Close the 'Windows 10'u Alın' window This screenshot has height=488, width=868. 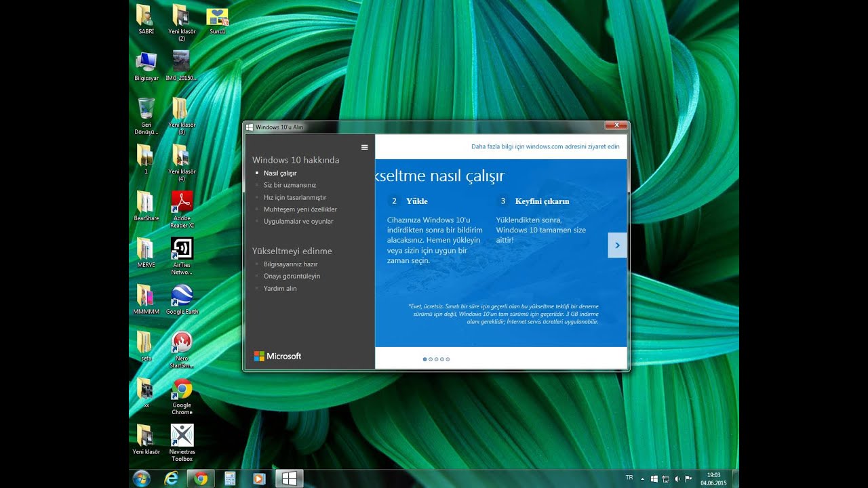pos(616,125)
